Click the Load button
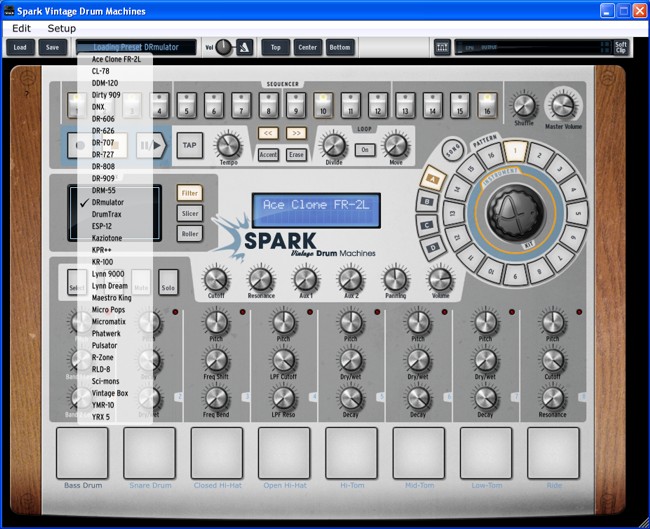 [20, 47]
